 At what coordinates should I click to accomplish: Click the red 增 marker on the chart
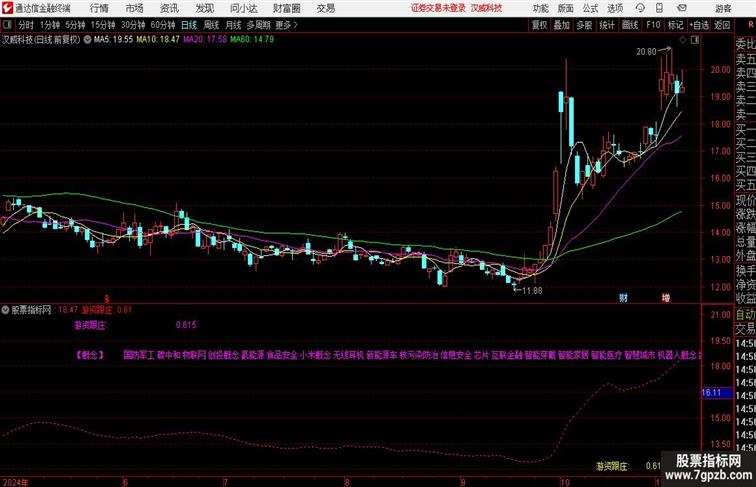666,298
